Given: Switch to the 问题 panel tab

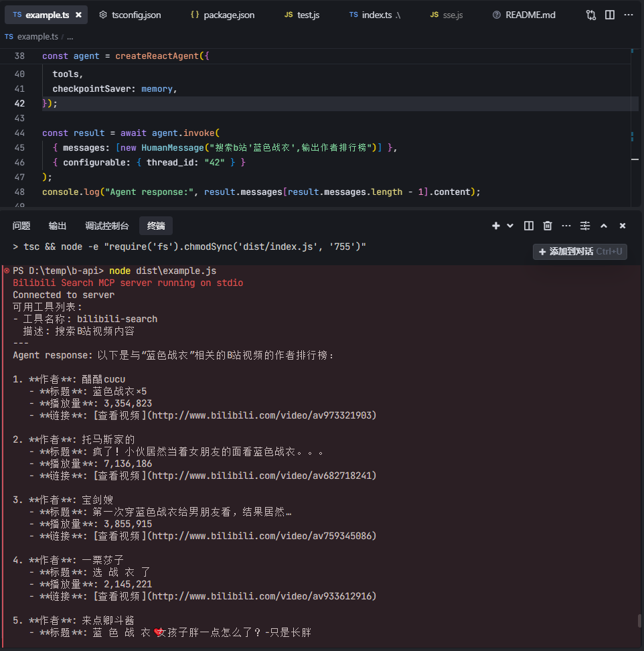Looking at the screenshot, I should tap(21, 226).
